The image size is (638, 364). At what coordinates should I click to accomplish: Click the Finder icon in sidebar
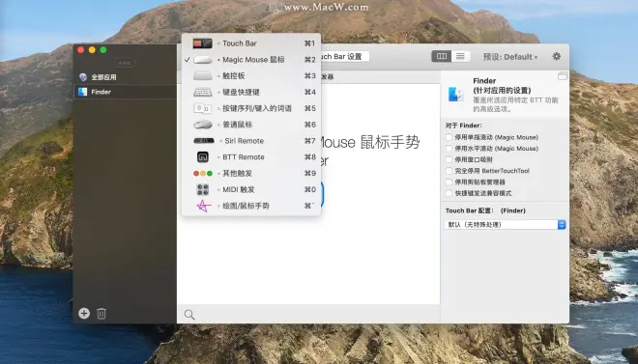click(82, 92)
